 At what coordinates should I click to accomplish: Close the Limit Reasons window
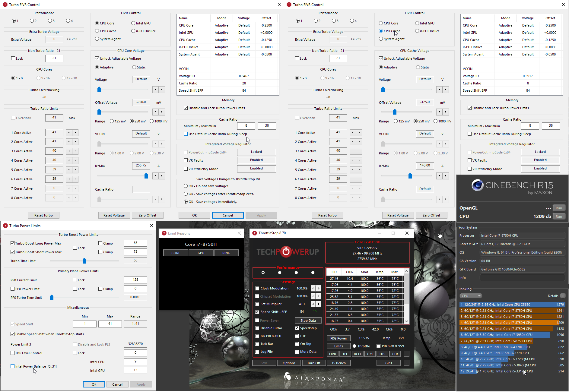coord(239,233)
